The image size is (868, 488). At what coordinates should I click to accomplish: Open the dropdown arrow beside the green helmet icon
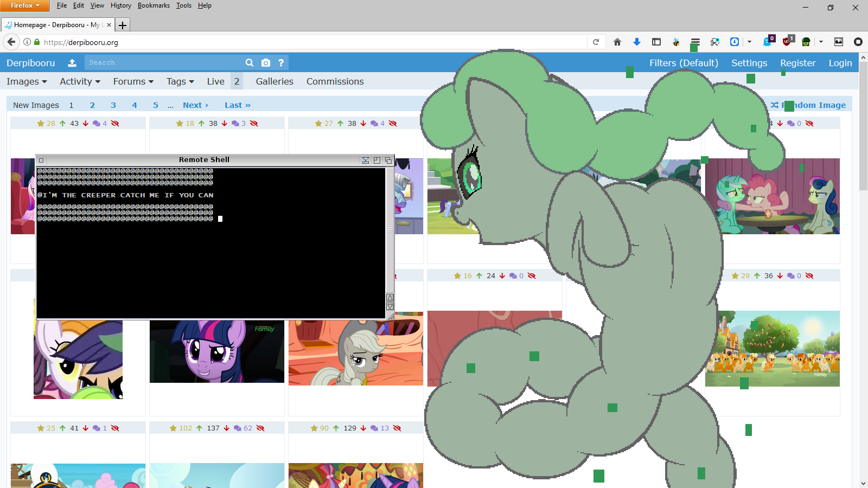coord(821,42)
